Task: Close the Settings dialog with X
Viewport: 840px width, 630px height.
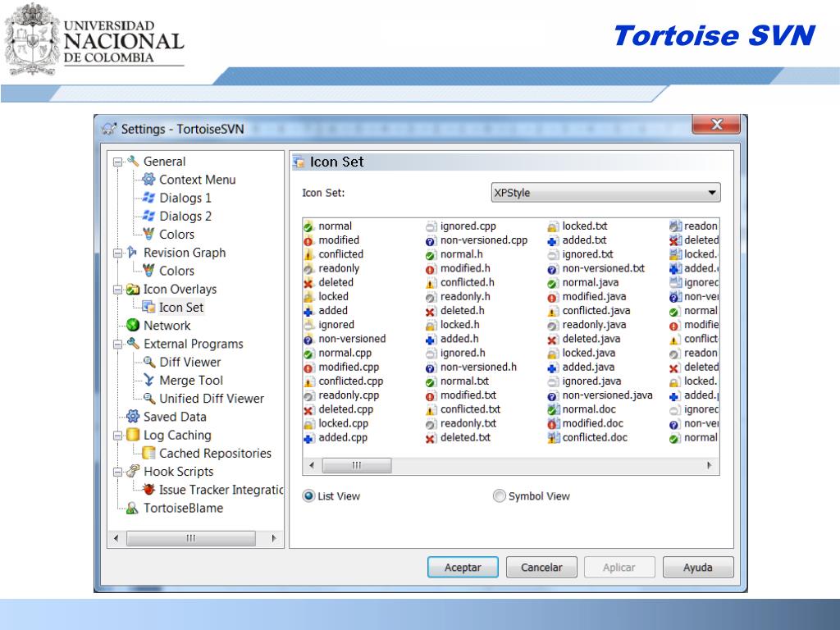Action: [x=716, y=125]
